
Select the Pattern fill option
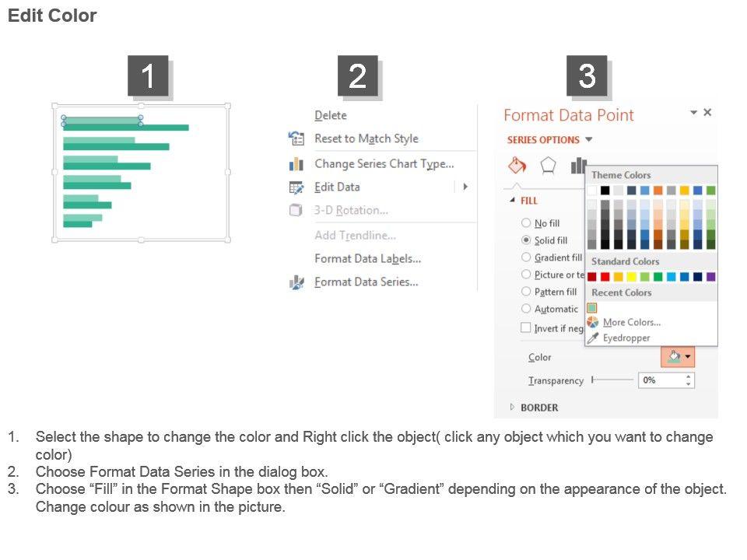526,292
